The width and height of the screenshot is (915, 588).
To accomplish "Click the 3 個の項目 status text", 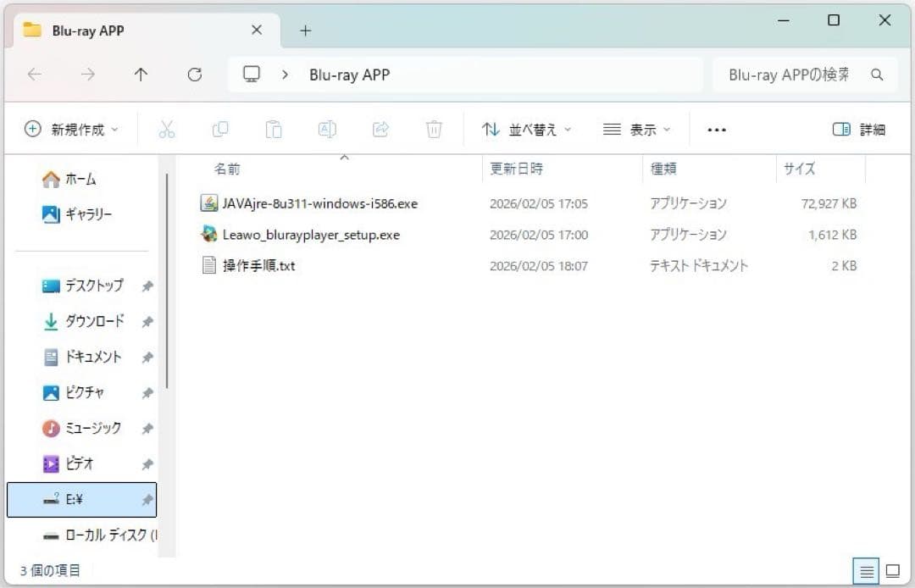I will [50, 570].
